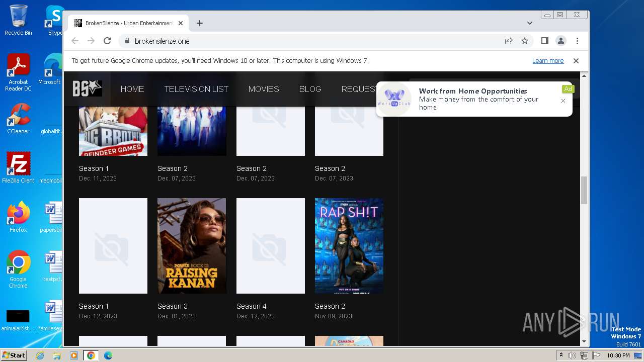Open the WorkUpClub ad logo
Viewport: 644px width, 362px height.
[394, 99]
